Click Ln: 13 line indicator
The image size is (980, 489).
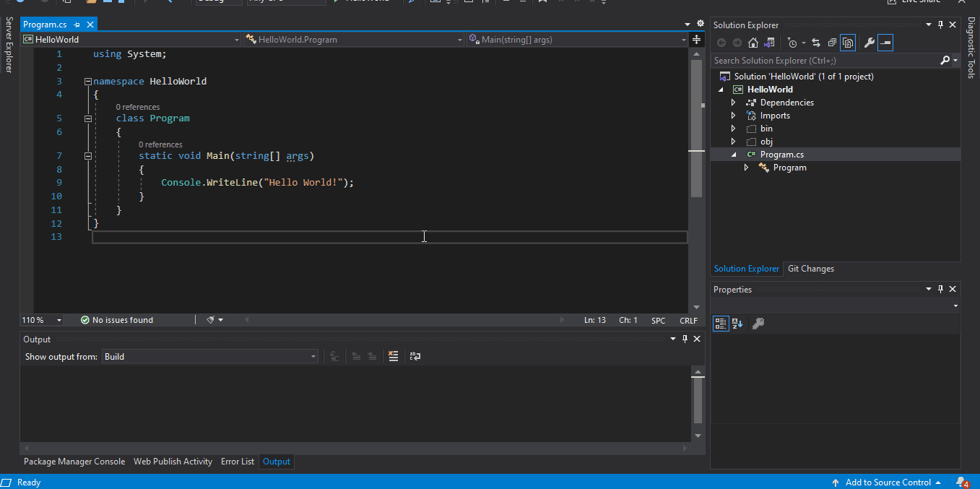pyautogui.click(x=595, y=320)
